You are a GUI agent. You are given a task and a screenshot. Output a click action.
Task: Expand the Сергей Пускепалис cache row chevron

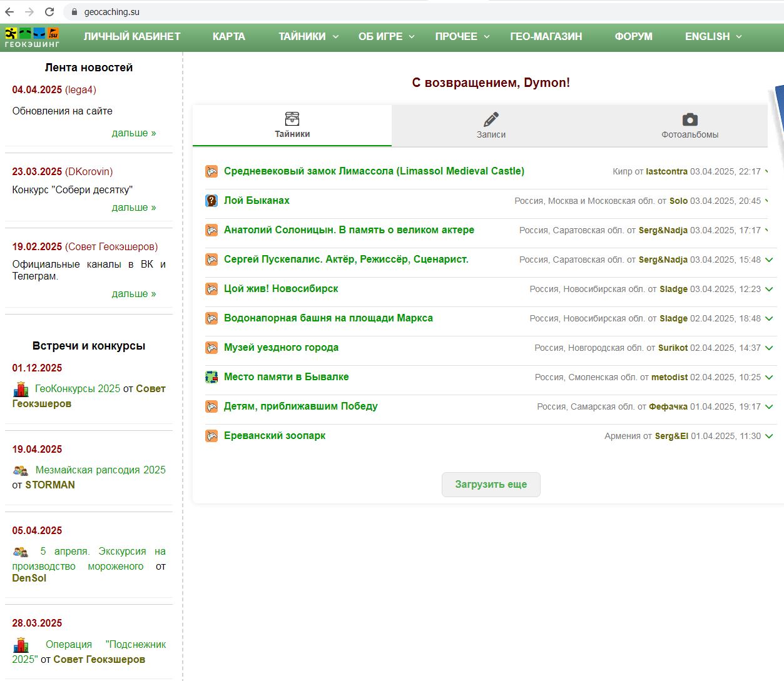coord(769,260)
